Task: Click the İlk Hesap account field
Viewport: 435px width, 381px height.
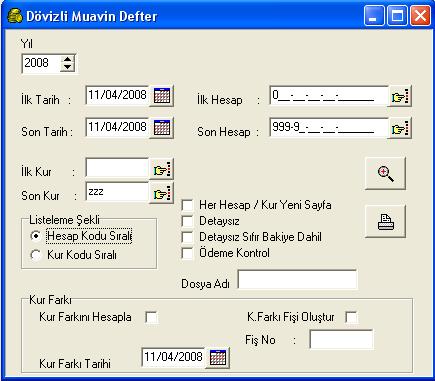Action: (329, 96)
